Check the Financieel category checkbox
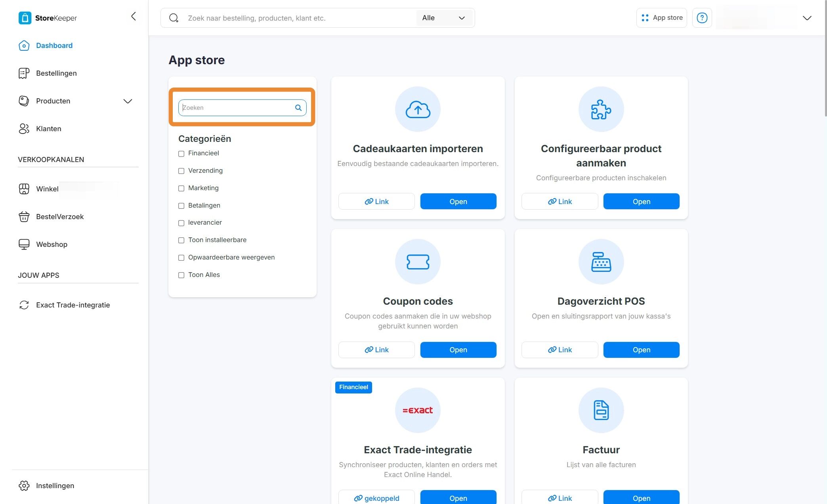The image size is (827, 504). 181,154
